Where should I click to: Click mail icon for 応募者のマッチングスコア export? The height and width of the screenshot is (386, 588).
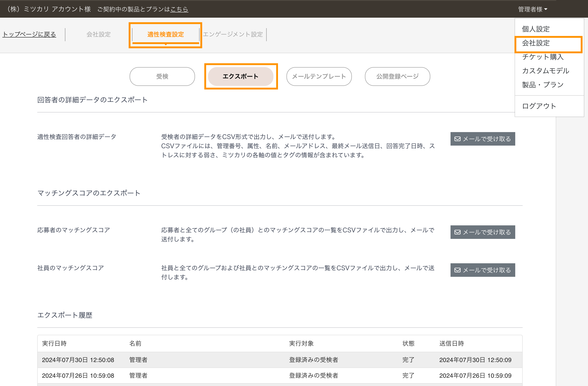457,232
